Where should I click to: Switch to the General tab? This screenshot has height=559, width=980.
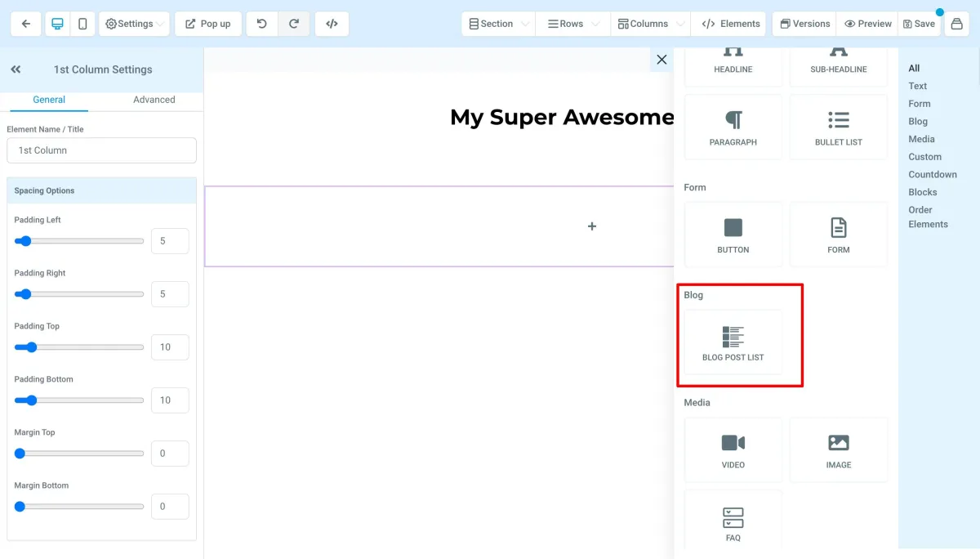(49, 100)
